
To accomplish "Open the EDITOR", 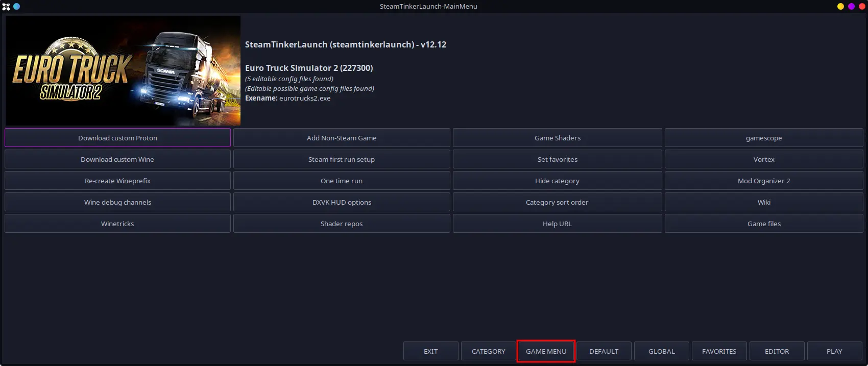I will click(x=777, y=351).
